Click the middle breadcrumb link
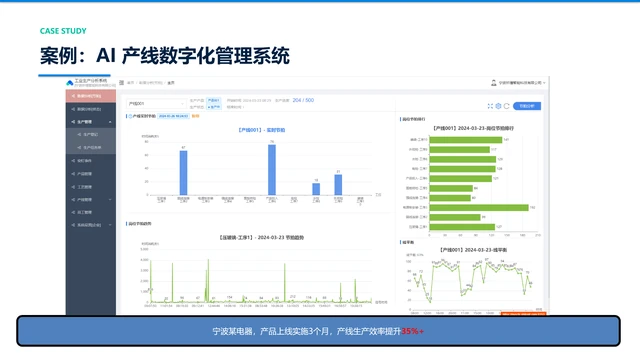640x360 pixels. pos(151,83)
